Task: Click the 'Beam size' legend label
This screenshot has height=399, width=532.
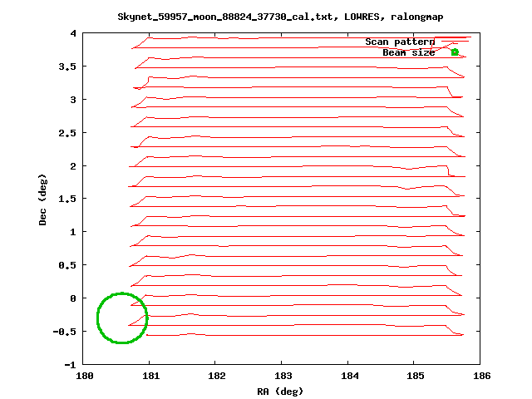Action: coord(408,52)
